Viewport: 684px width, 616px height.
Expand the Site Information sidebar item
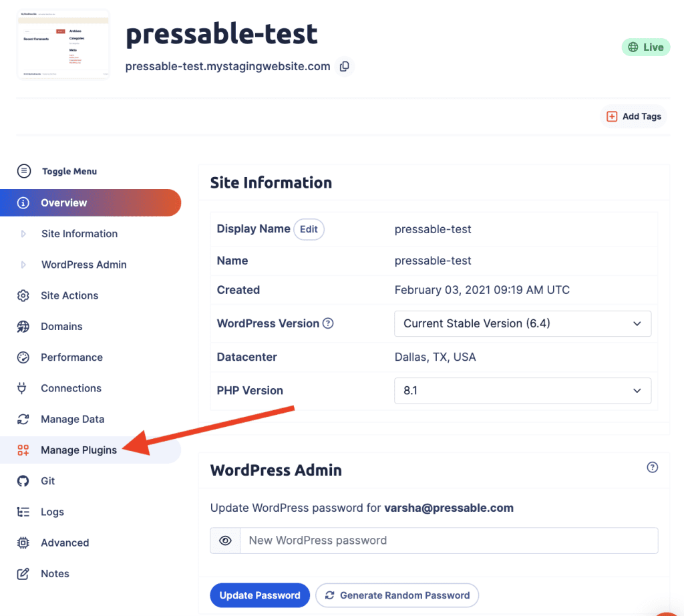tap(79, 233)
